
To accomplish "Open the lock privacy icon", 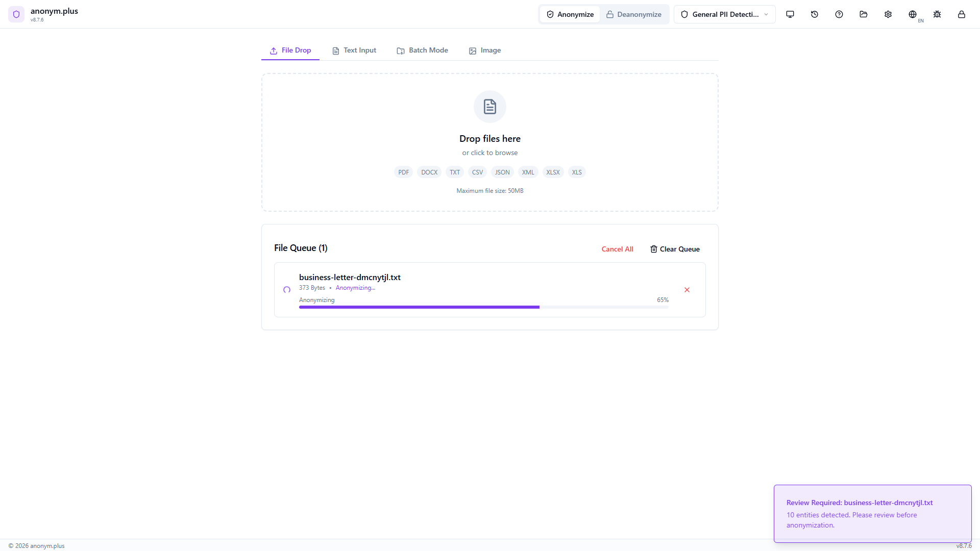I will pyautogui.click(x=961, y=14).
